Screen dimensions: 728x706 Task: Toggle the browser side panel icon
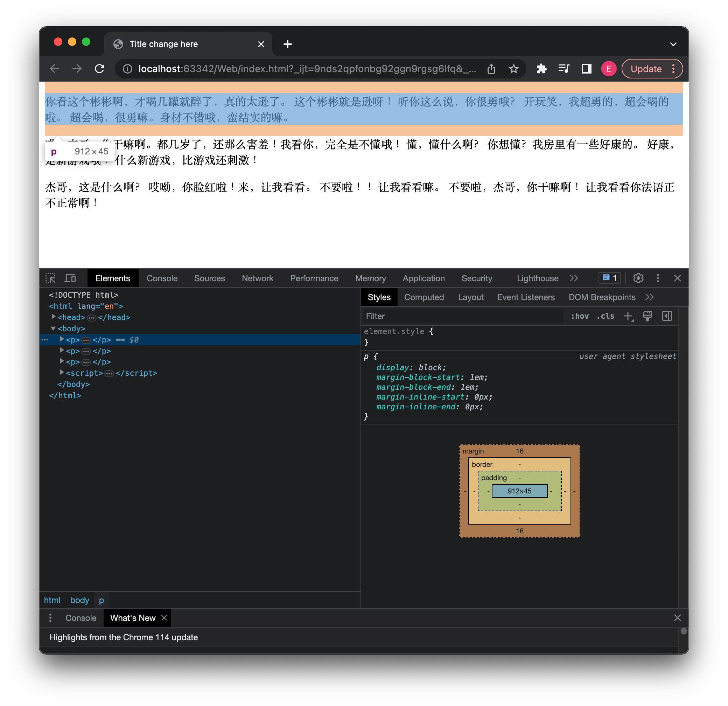click(x=586, y=69)
